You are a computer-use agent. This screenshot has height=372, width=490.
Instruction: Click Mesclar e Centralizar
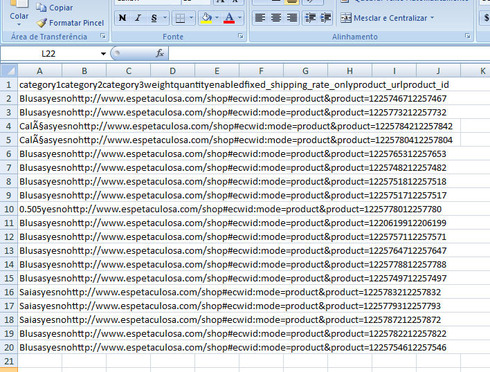(x=383, y=18)
